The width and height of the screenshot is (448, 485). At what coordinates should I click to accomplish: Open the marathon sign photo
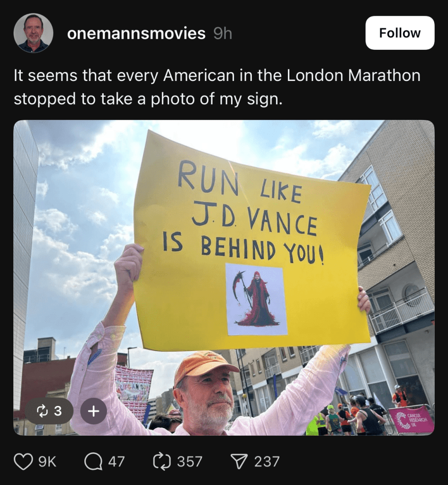[224, 278]
